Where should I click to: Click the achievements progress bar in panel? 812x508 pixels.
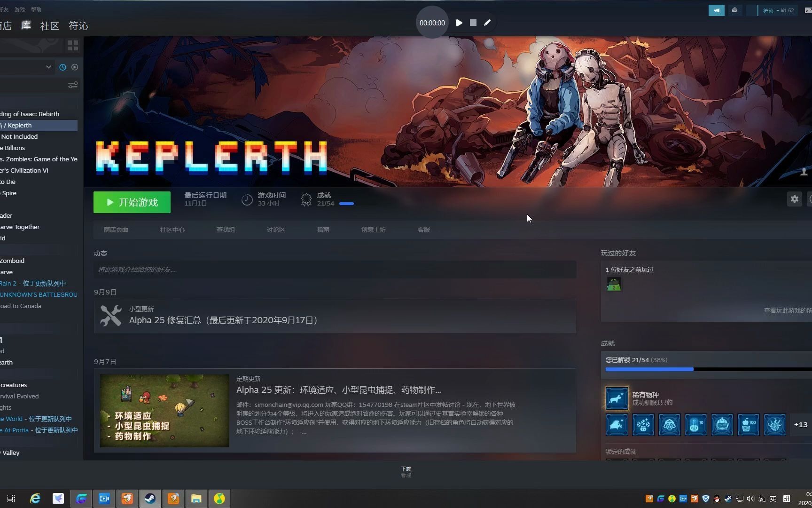[709, 369]
